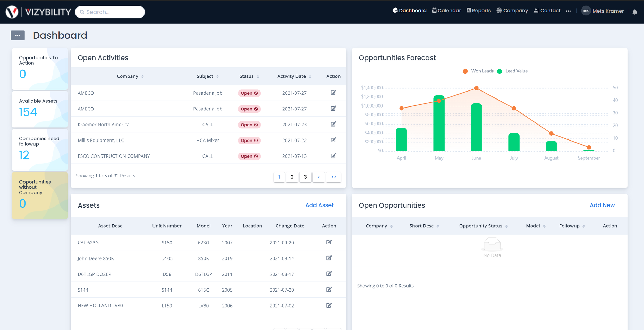This screenshot has height=330, width=644.
Task: Edit the Kraemer North America activity
Action: pos(333,124)
